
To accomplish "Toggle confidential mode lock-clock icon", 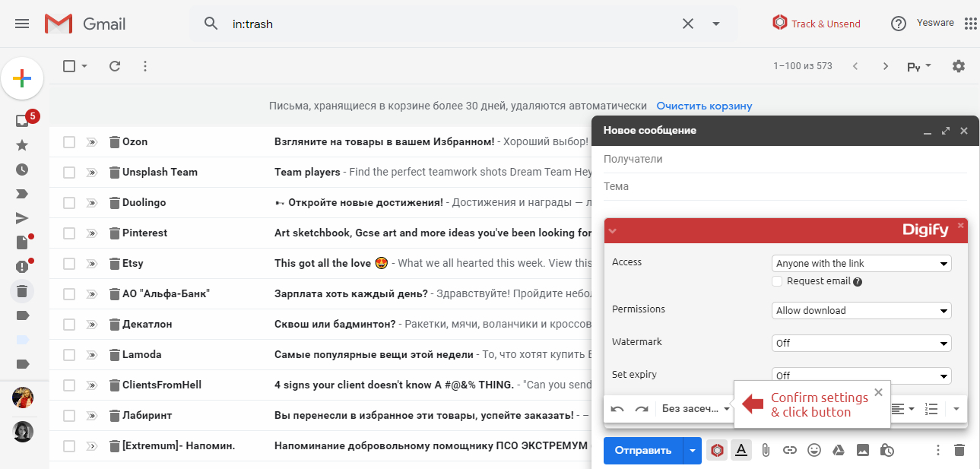I will pyautogui.click(x=886, y=450).
